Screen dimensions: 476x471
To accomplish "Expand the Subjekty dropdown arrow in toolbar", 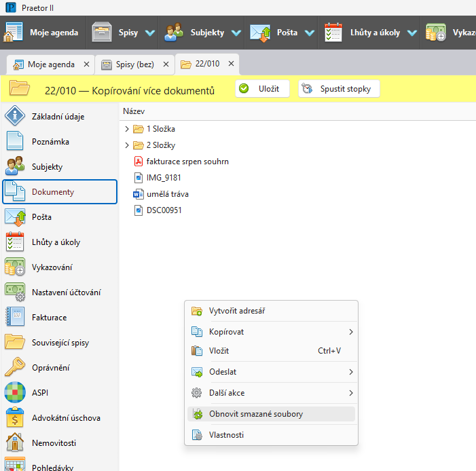I will [x=236, y=33].
